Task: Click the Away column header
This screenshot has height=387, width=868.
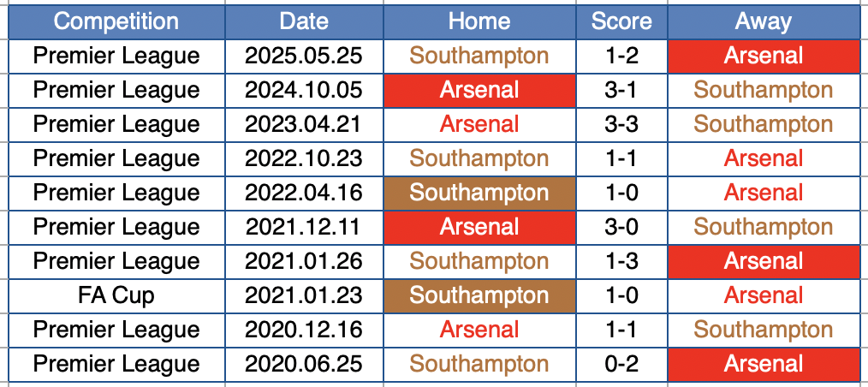Action: click(763, 21)
